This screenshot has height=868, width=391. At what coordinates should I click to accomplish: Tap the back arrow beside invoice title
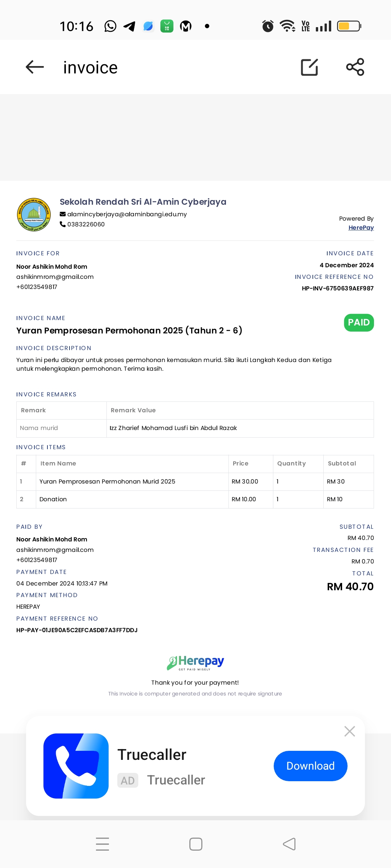(x=35, y=67)
